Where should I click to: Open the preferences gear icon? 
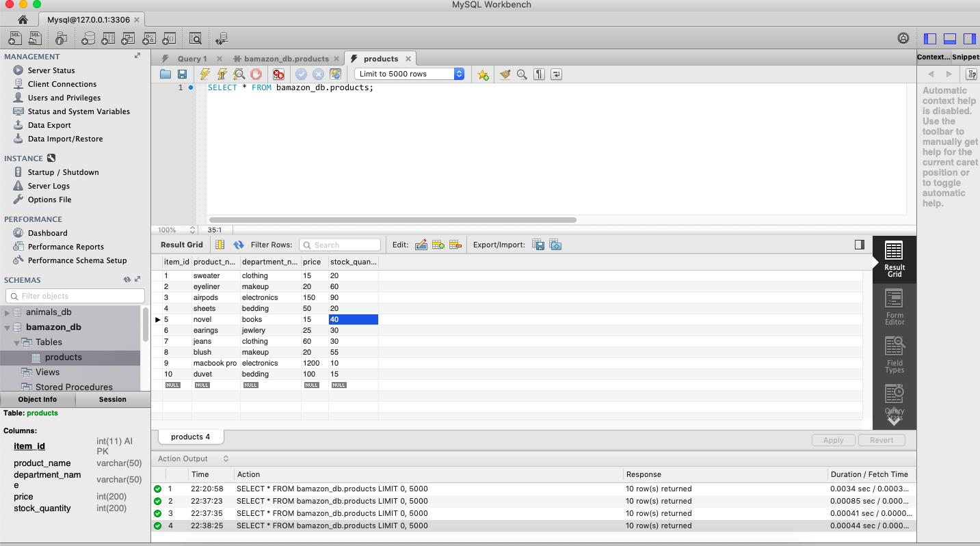point(904,38)
